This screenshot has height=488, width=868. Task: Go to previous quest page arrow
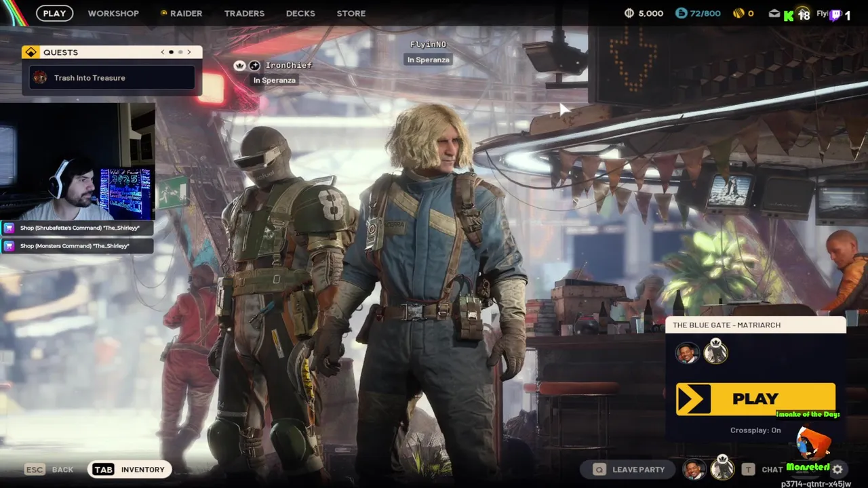click(162, 52)
